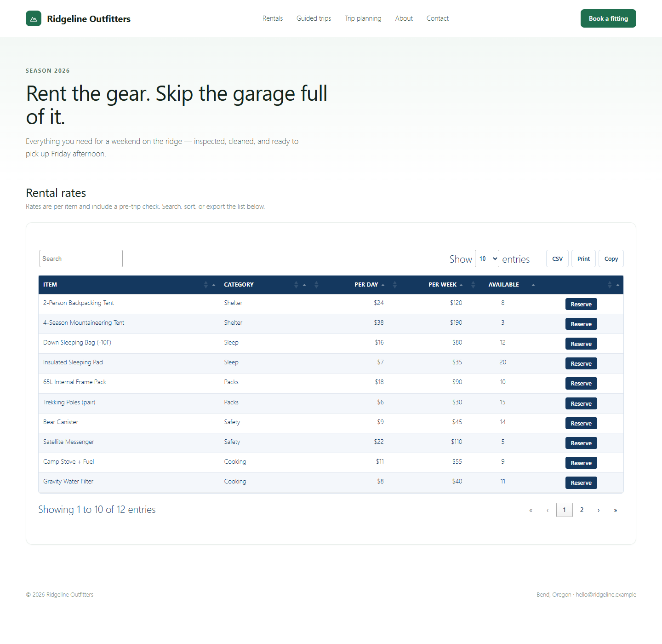Screen dimensions: 662x644
Task: Reserve the 4-Season Mountaineering Tent
Action: pos(581,324)
